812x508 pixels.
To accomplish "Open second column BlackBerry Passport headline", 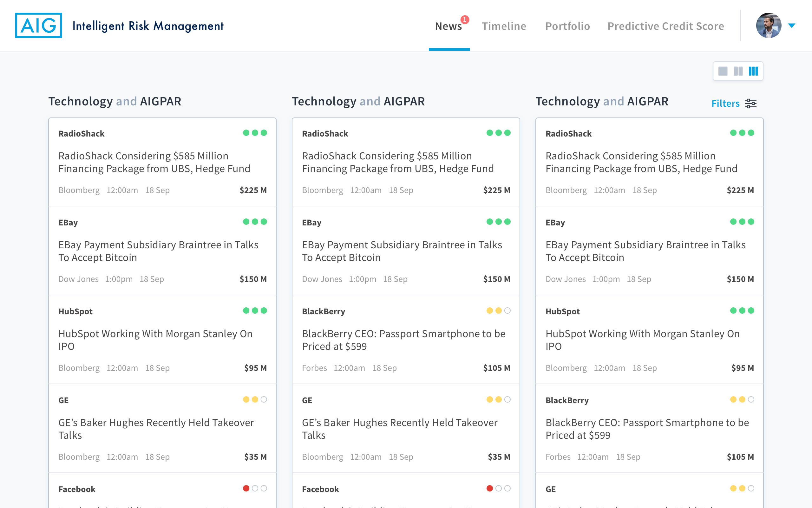I will [404, 340].
